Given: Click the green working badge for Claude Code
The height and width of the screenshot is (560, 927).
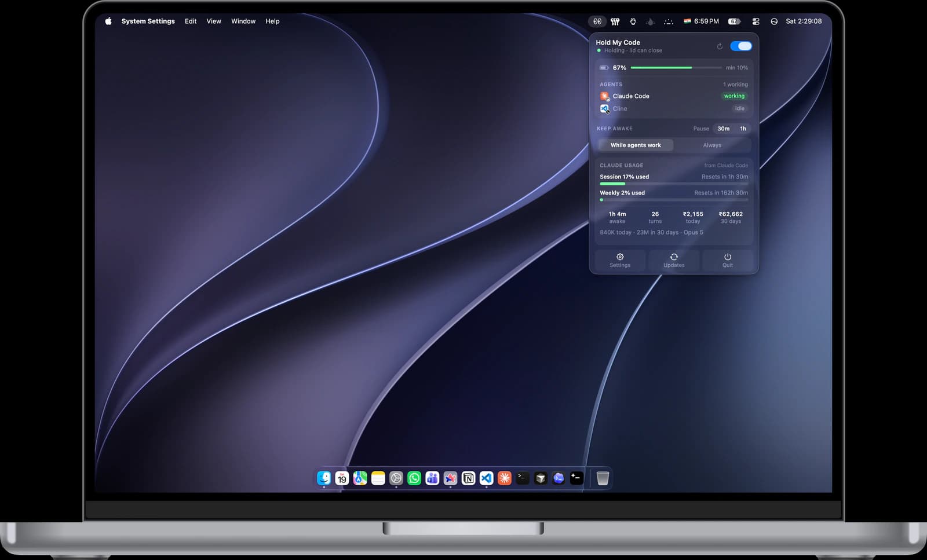Looking at the screenshot, I should pyautogui.click(x=734, y=96).
